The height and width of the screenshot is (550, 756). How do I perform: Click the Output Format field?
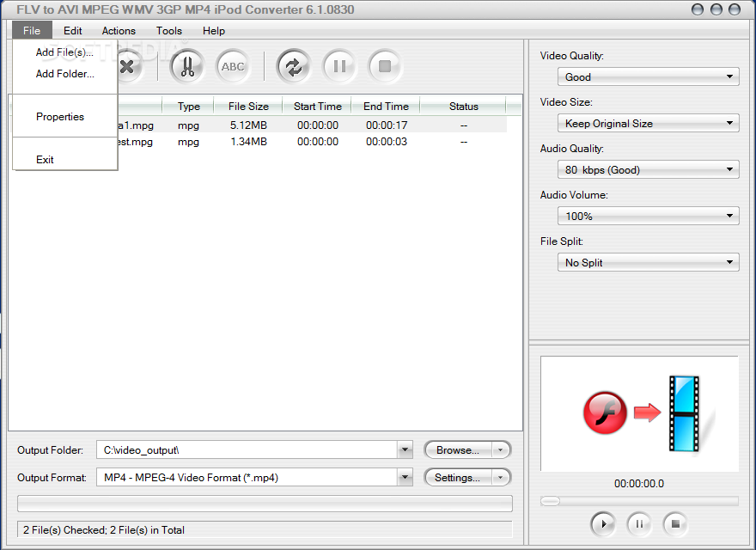tap(247, 477)
